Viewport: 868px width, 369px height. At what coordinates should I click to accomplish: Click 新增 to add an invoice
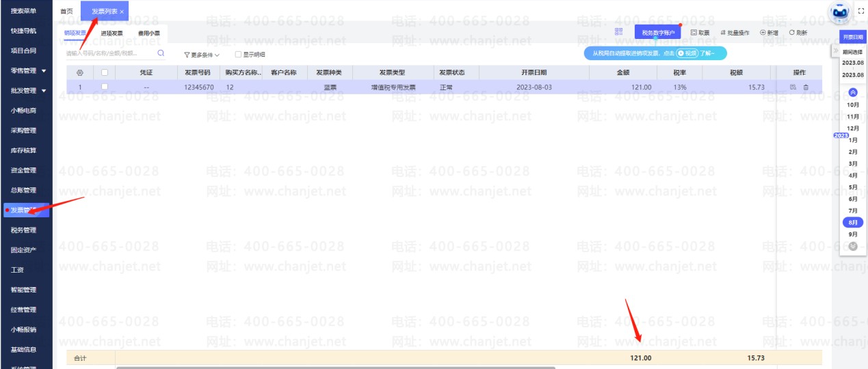point(769,33)
